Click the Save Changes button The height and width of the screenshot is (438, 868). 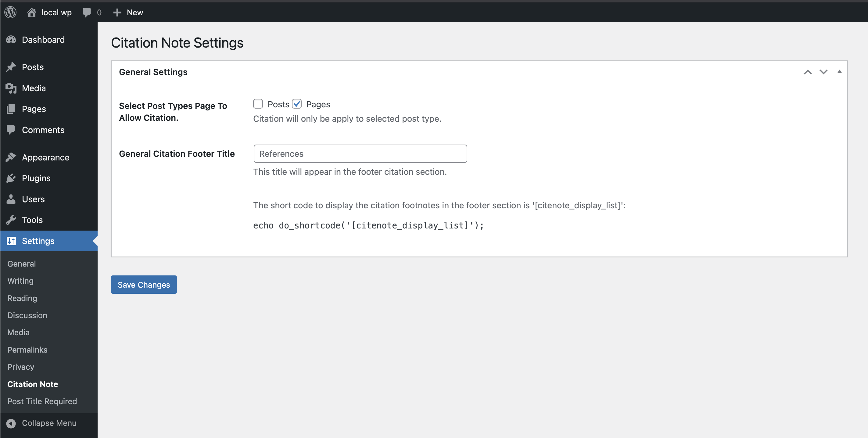(x=144, y=285)
